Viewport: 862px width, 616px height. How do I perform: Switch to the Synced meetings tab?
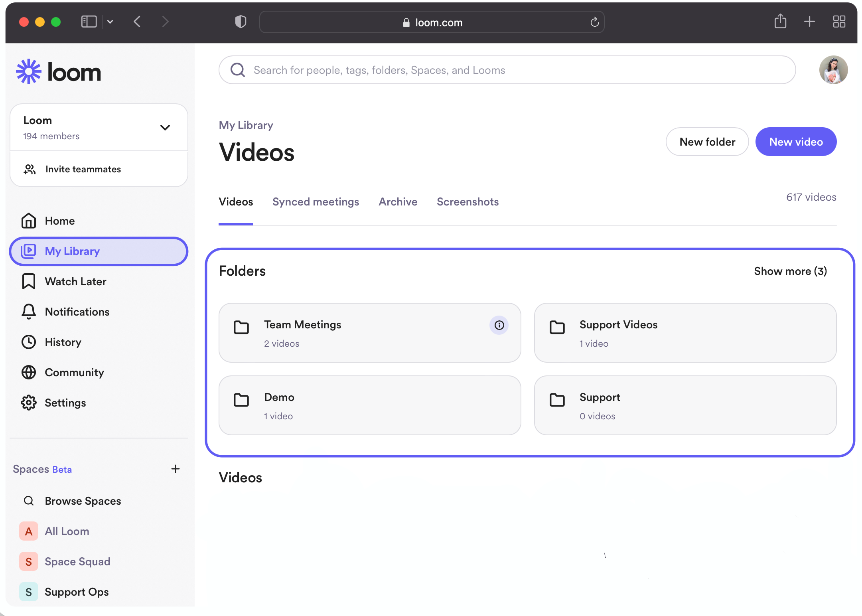(316, 201)
